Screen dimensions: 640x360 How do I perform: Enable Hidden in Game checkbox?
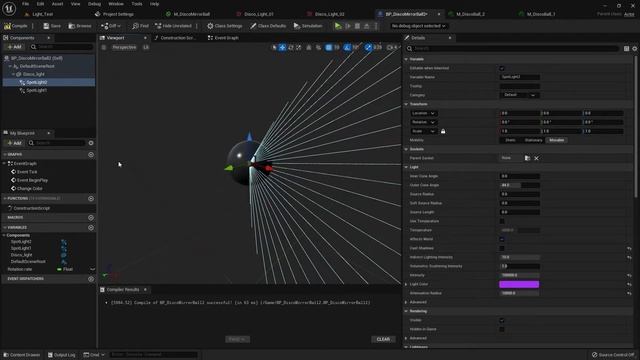point(502,329)
